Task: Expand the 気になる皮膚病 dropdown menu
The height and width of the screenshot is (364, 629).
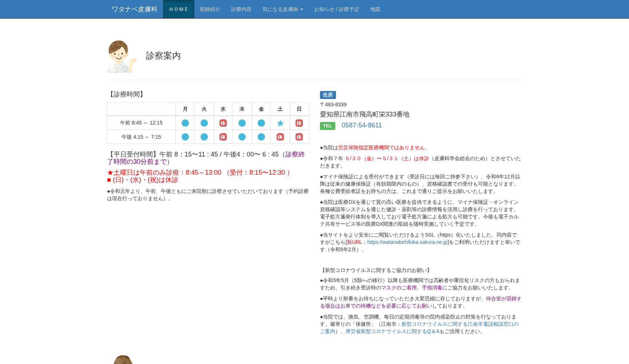Action: click(x=282, y=9)
